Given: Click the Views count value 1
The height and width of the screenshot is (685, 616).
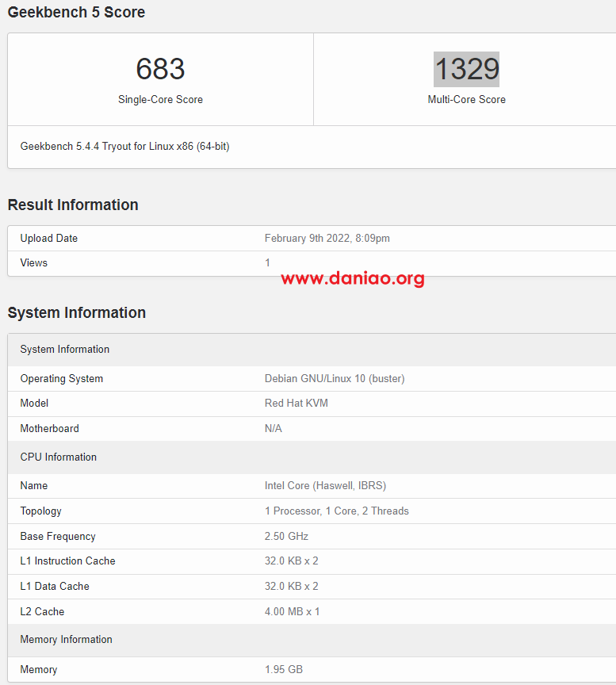Looking at the screenshot, I should [x=267, y=262].
